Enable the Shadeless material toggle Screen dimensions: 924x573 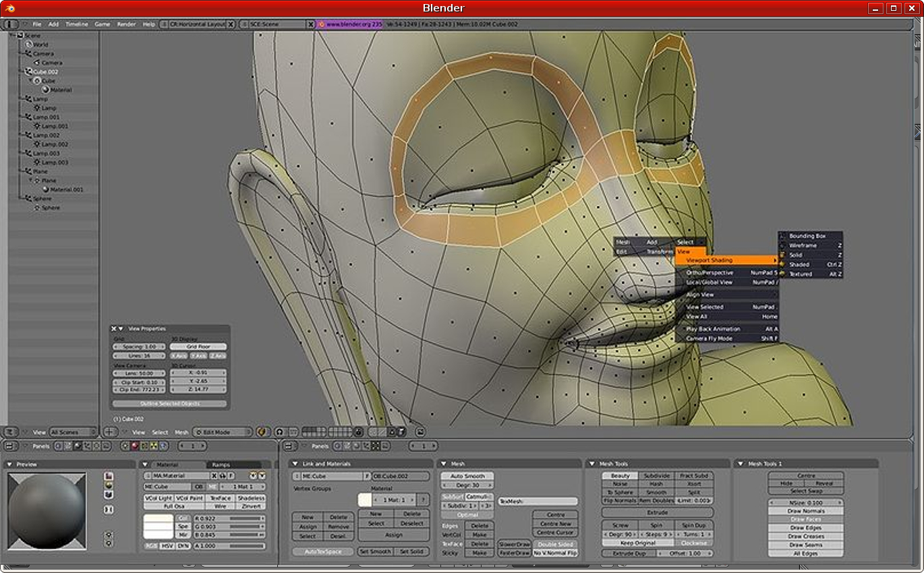point(251,497)
